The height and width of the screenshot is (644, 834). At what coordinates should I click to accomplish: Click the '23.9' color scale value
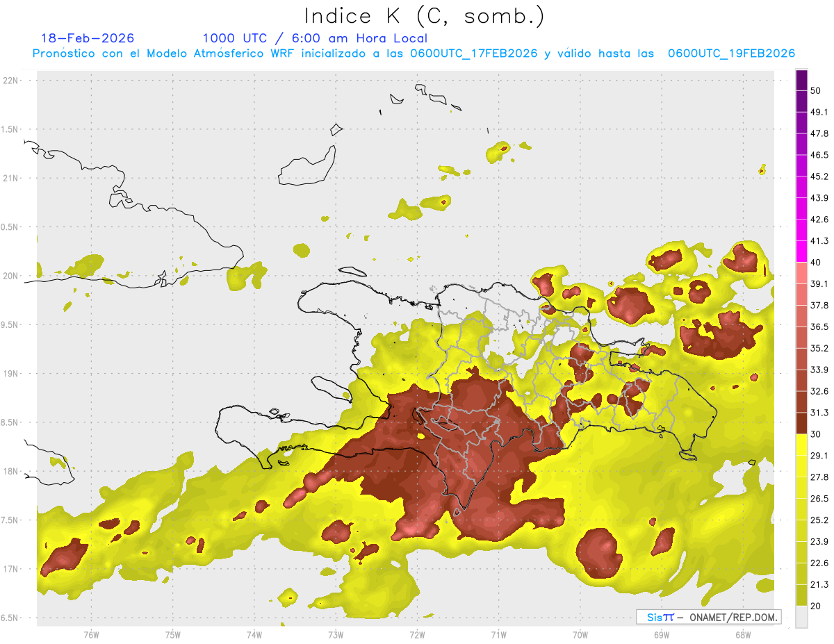click(x=819, y=542)
